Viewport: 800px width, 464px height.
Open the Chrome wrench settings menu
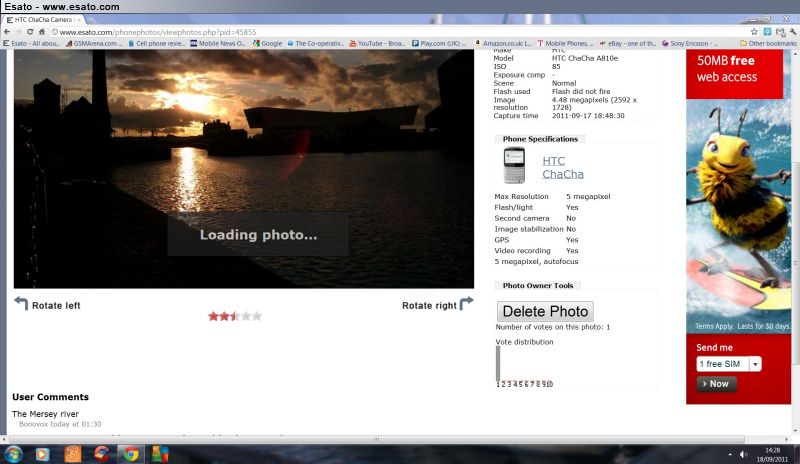point(793,32)
